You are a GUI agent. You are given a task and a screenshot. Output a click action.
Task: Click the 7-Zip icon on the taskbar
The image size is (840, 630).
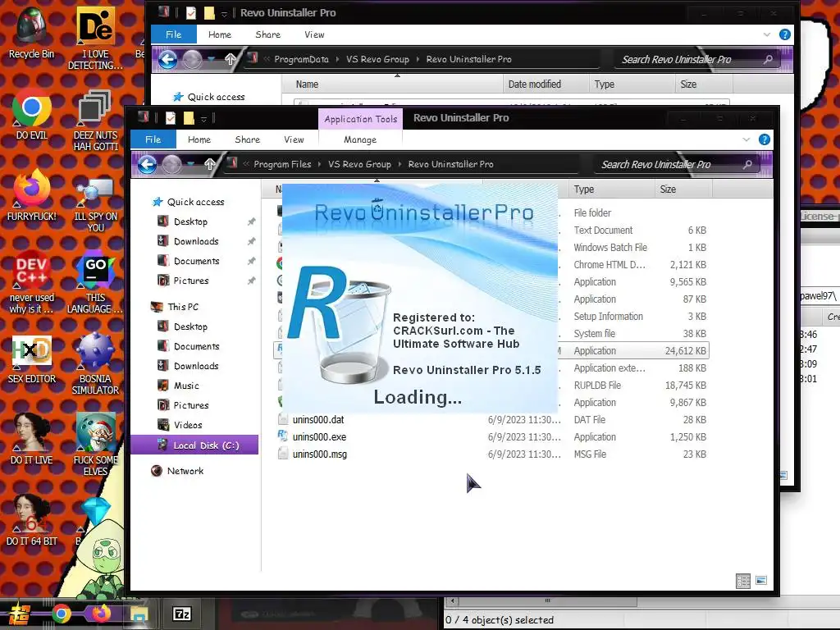point(181,614)
